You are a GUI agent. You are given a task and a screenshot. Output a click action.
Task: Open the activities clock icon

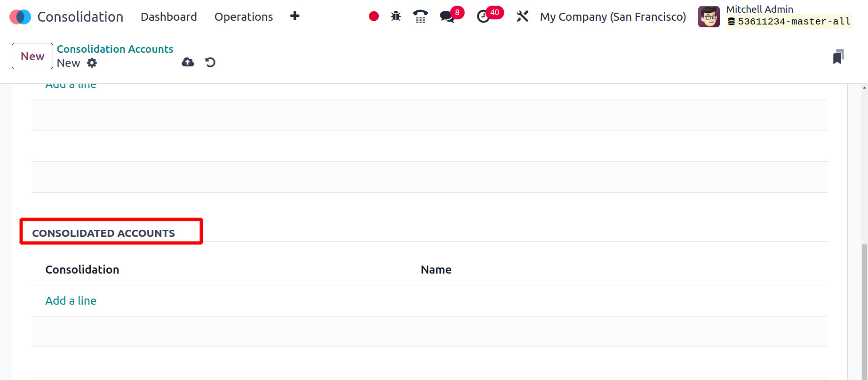(x=483, y=17)
